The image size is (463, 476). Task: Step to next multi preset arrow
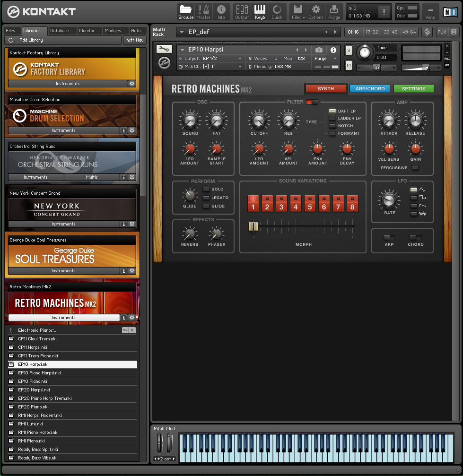pyautogui.click(x=335, y=32)
